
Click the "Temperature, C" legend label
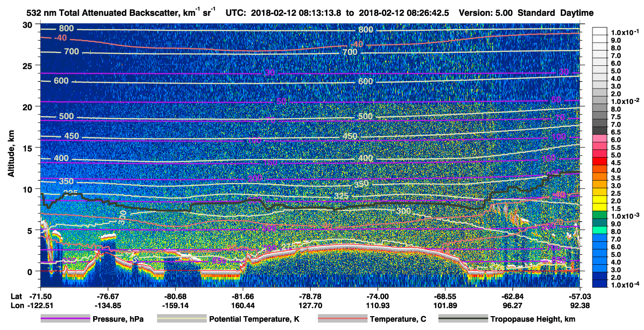[x=399, y=320]
